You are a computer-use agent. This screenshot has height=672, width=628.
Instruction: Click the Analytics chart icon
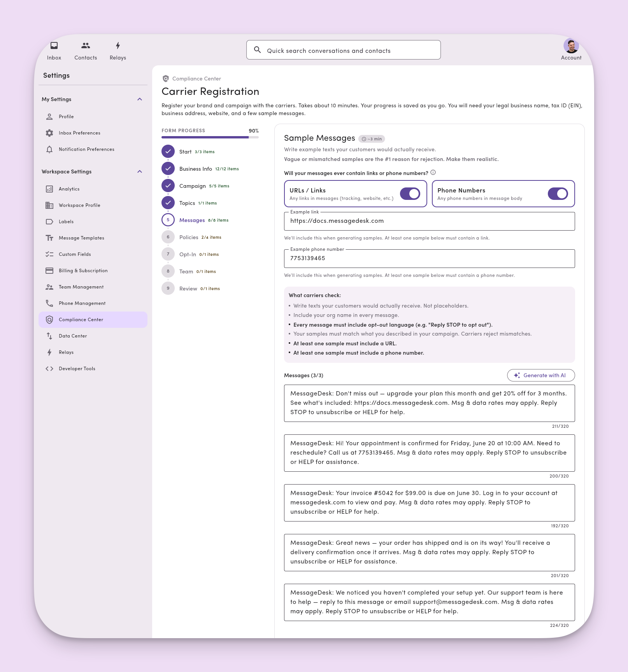pos(49,189)
